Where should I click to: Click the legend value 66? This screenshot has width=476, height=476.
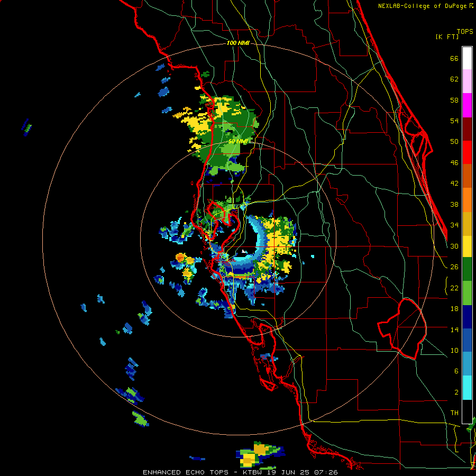coord(454,58)
